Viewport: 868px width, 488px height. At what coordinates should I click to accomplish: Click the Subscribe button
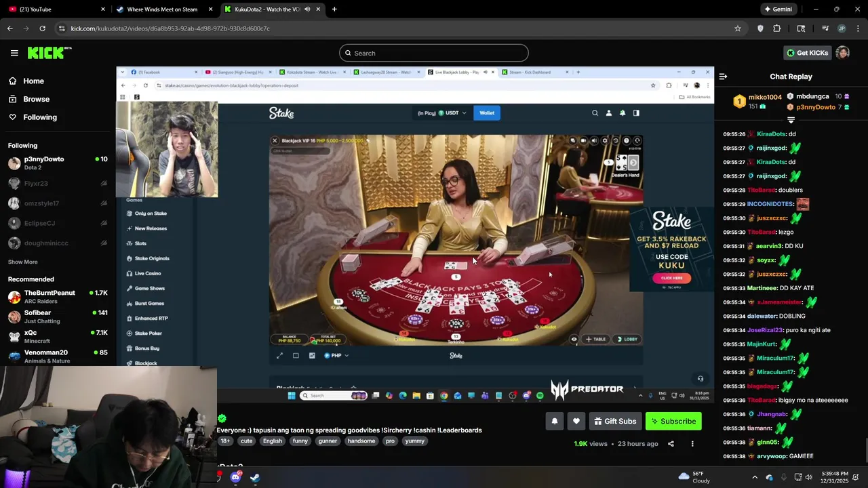click(673, 421)
